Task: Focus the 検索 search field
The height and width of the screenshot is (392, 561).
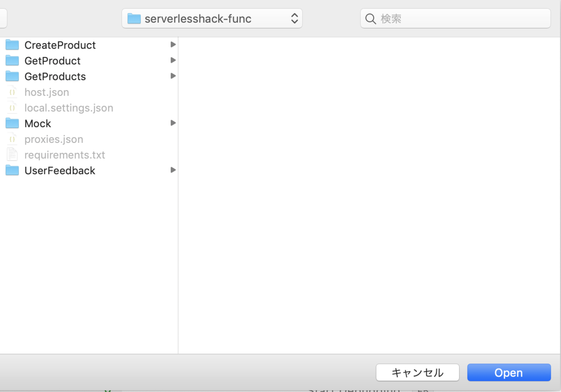Action: point(455,19)
